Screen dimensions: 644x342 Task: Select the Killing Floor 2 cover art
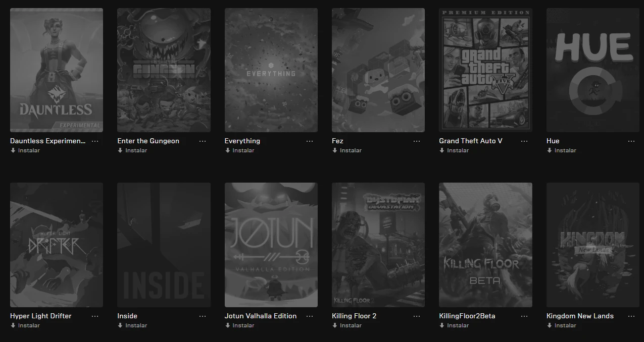[x=378, y=245]
